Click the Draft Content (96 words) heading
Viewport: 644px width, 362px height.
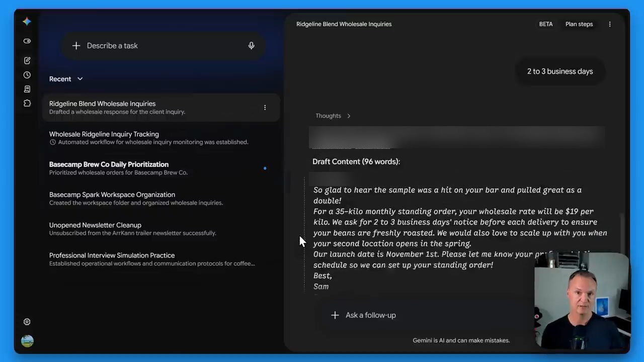pyautogui.click(x=356, y=161)
